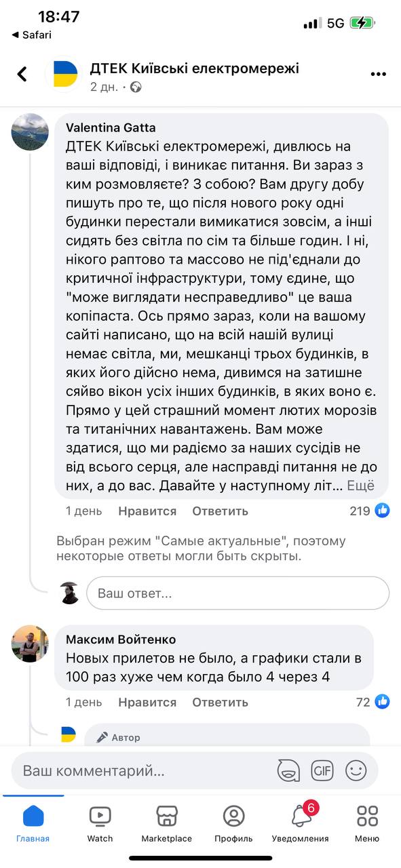Open the sticker picker in comment bar
Image resolution: width=401 pixels, height=868 pixels.
[x=290, y=770]
